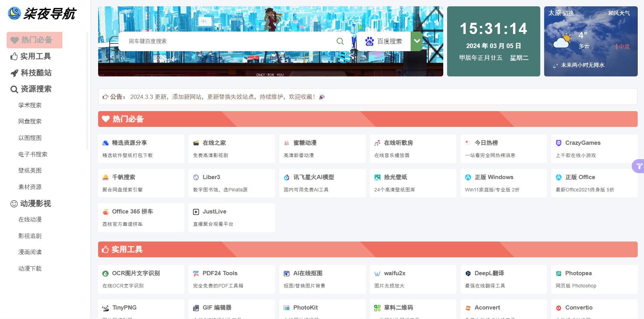Click the DeepL翻译 hexagon icon
Screen dimensions: 644x319
468,273
